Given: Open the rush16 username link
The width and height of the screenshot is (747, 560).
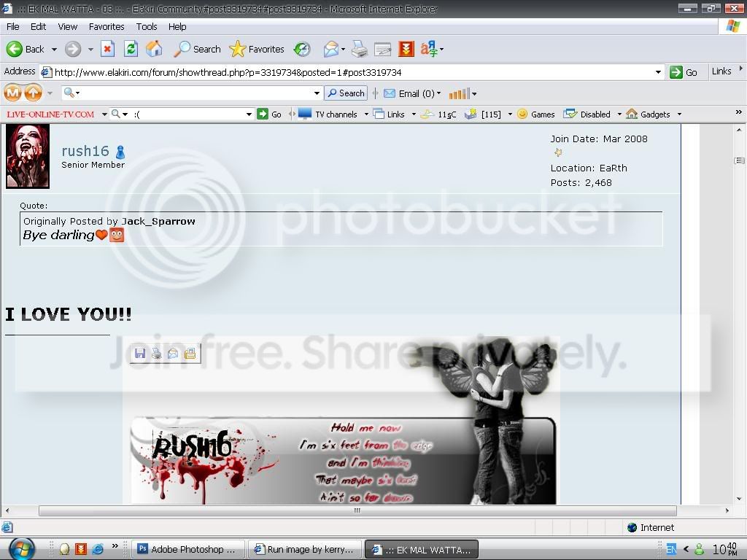Looking at the screenshot, I should 85,151.
